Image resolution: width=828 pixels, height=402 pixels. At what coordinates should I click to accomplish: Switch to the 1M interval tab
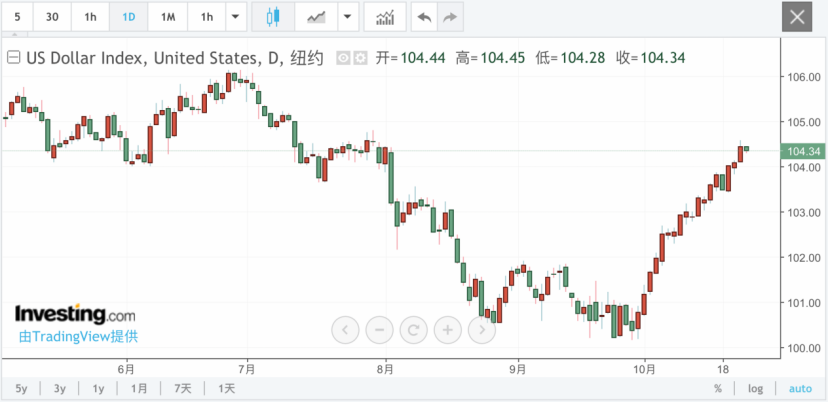coord(168,17)
